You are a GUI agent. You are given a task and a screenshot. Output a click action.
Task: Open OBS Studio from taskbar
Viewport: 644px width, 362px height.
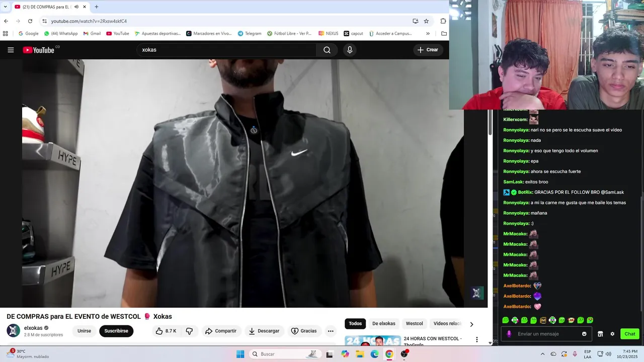pos(404,354)
